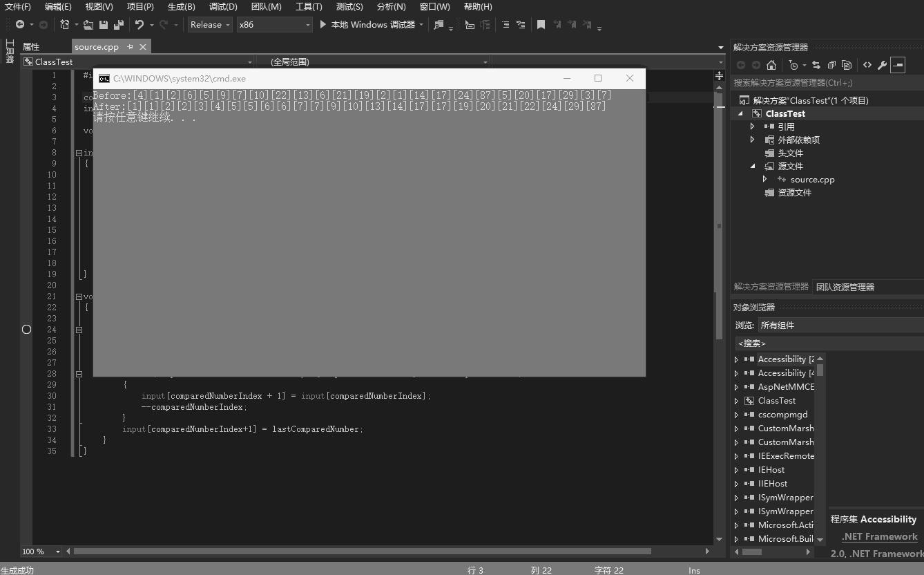Click the Properties wrench icon in Solution Explorer
924x575 pixels.
click(881, 64)
